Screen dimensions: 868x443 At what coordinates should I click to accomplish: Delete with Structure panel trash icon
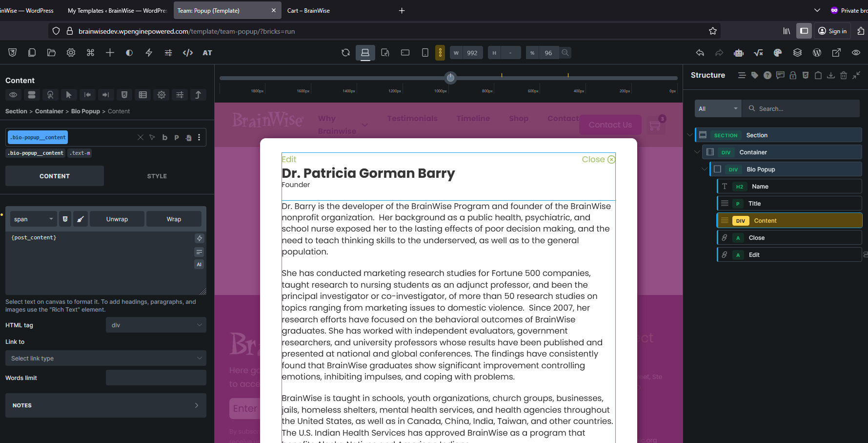(x=844, y=75)
